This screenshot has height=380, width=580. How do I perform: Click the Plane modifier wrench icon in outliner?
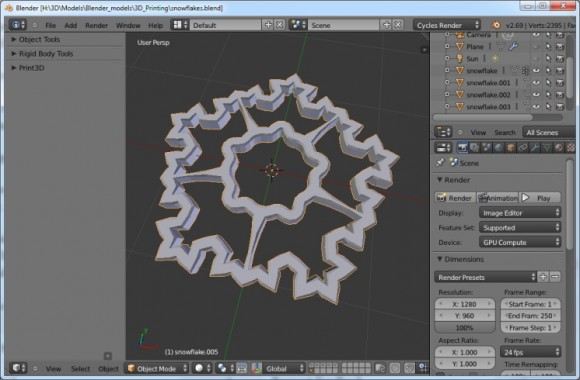tap(513, 46)
